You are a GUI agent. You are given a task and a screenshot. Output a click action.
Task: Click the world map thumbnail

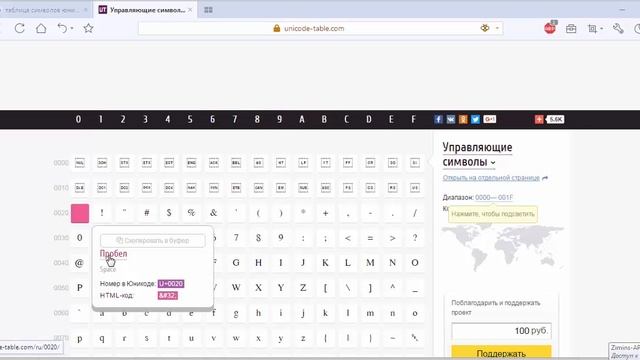[x=503, y=248]
